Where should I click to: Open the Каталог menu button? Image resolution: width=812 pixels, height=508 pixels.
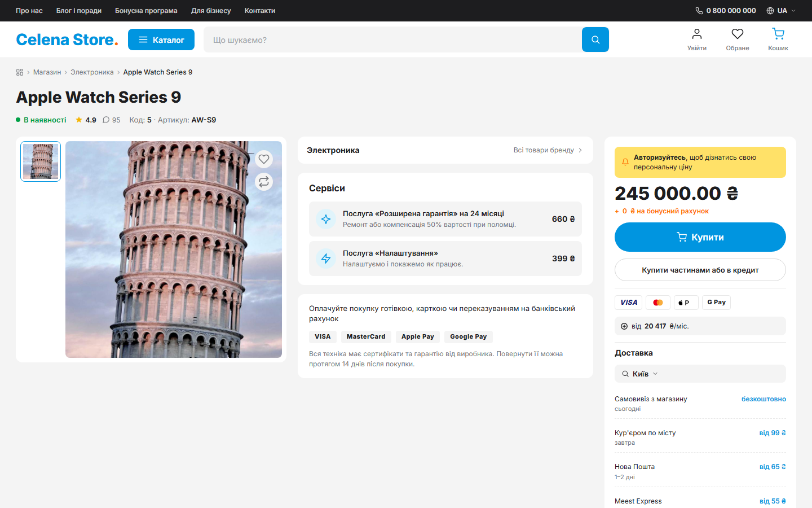[x=161, y=40]
